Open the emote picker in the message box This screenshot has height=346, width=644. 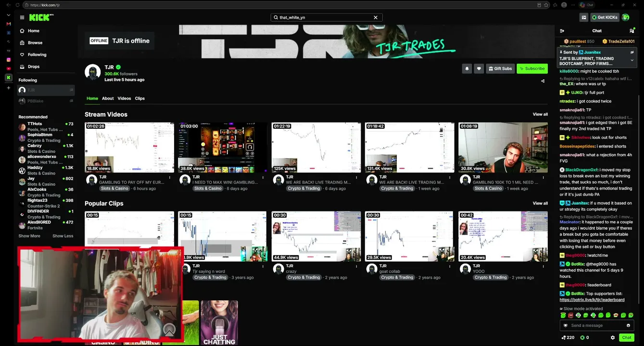628,325
